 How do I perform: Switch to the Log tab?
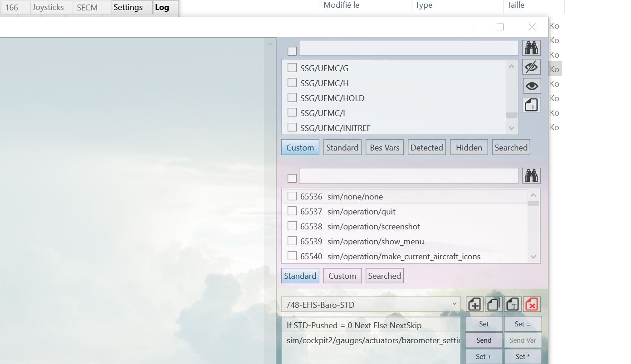pos(162,7)
